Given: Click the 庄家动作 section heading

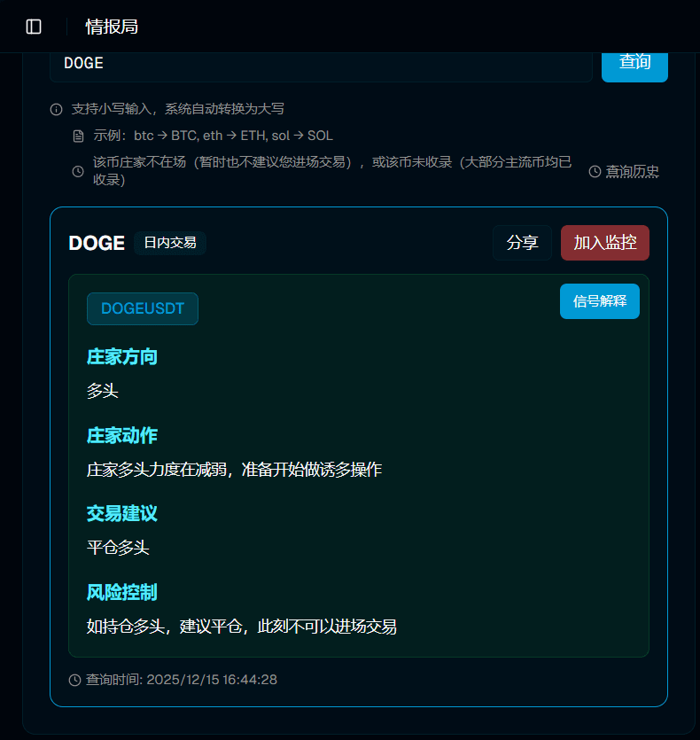Looking at the screenshot, I should (121, 435).
